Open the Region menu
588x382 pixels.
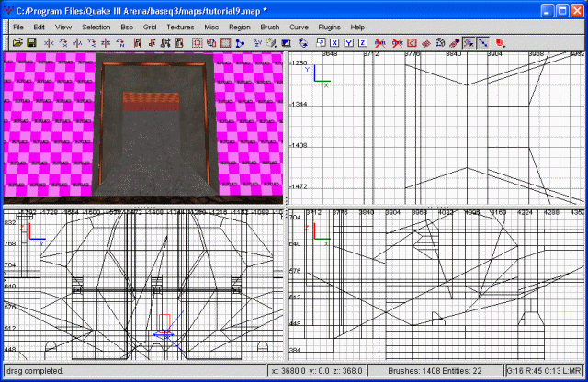(240, 27)
